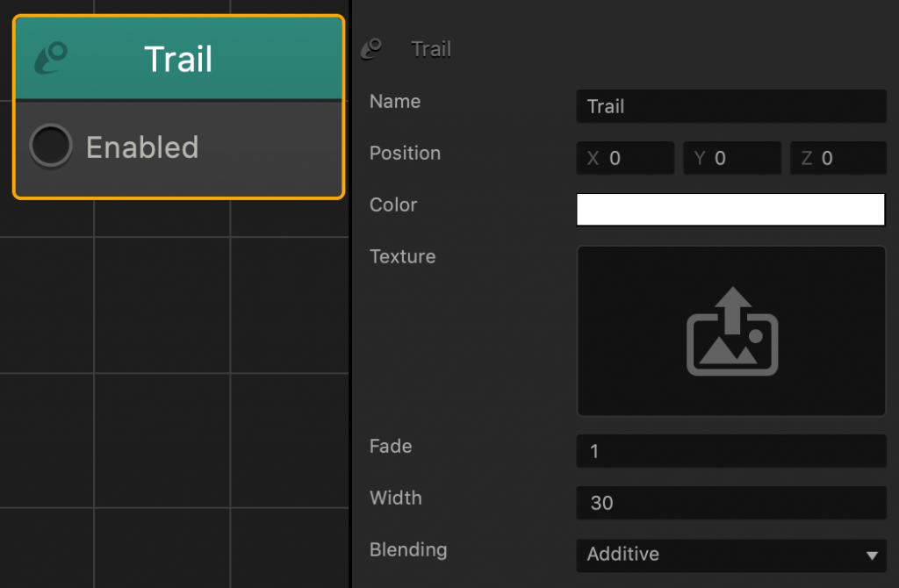Screen dimensions: 899x588
Task: Open the white Color swatch picker
Action: (730, 209)
